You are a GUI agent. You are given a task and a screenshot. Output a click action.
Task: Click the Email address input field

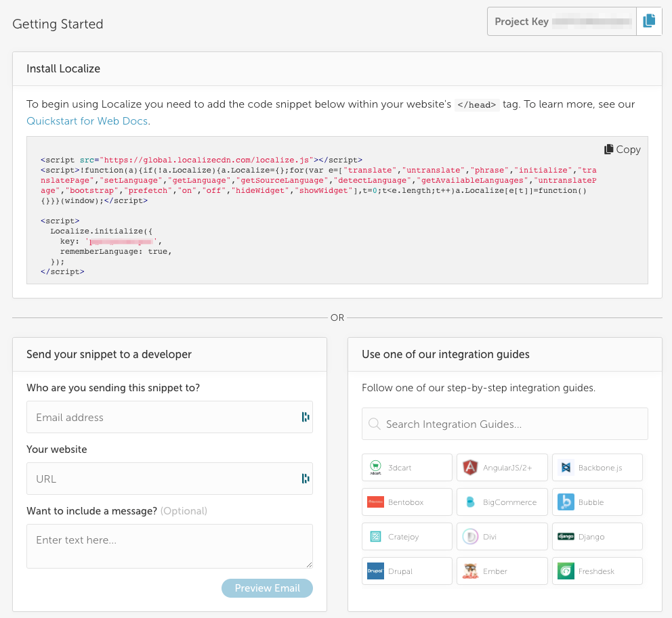point(170,417)
